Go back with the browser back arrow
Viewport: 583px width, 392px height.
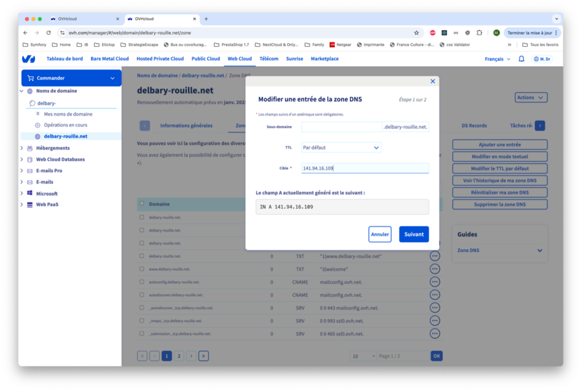[25, 32]
